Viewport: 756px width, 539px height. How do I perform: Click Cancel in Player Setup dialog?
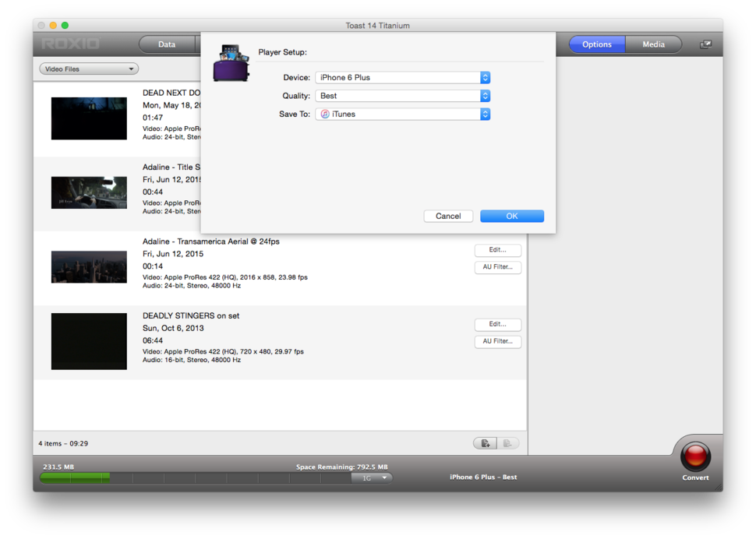pyautogui.click(x=448, y=217)
